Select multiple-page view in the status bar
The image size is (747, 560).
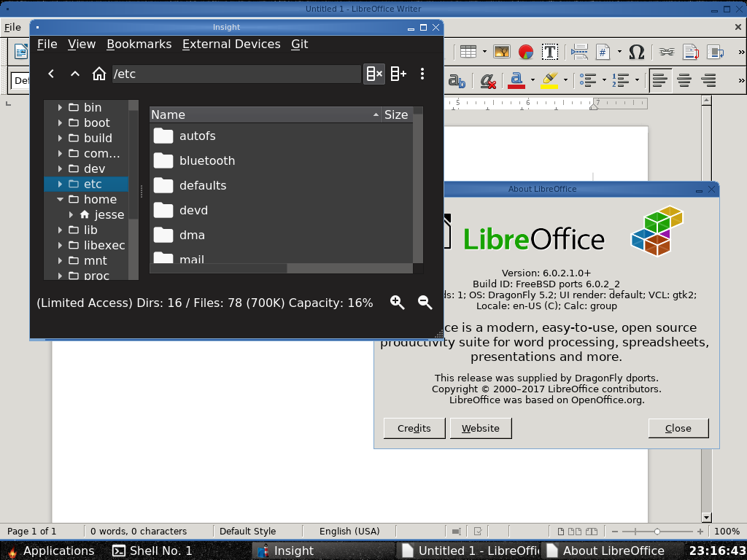pyautogui.click(x=575, y=532)
